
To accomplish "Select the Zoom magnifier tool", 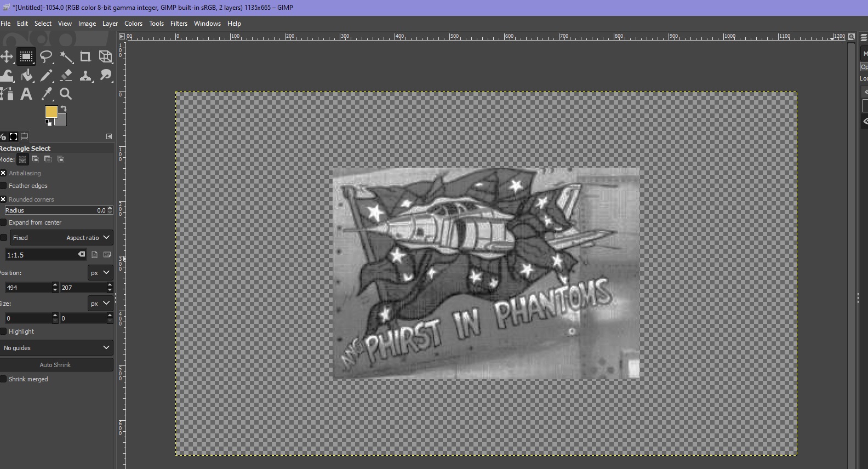I will (66, 94).
